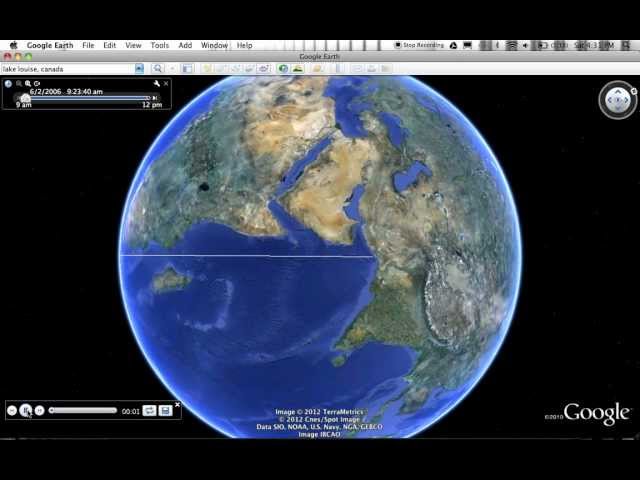Viewport: 640px width, 480px height.
Task: Close the tour playback controls
Action: pos(178,404)
